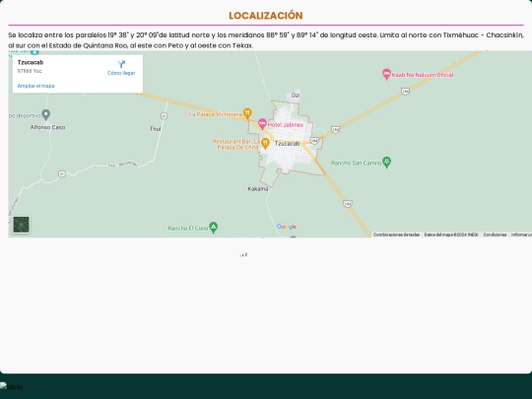Viewport: 532px width, 399px height.
Task: Click the La Palapa Victoriana label text
Action: coord(216,114)
